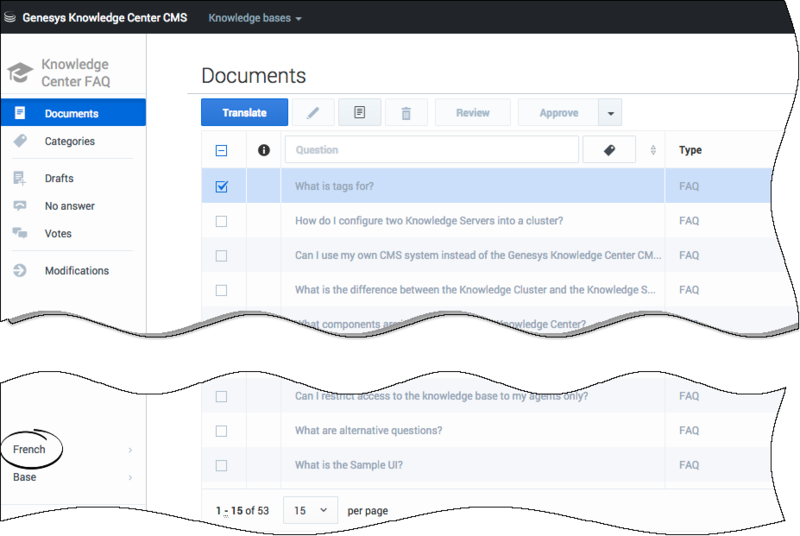The image size is (800, 536).
Task: Click FAQ type cell of 'What is tags for?'
Action: (689, 186)
